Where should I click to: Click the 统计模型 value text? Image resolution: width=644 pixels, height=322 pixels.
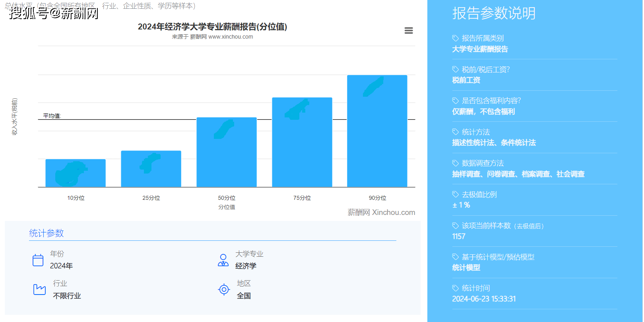[466, 267]
